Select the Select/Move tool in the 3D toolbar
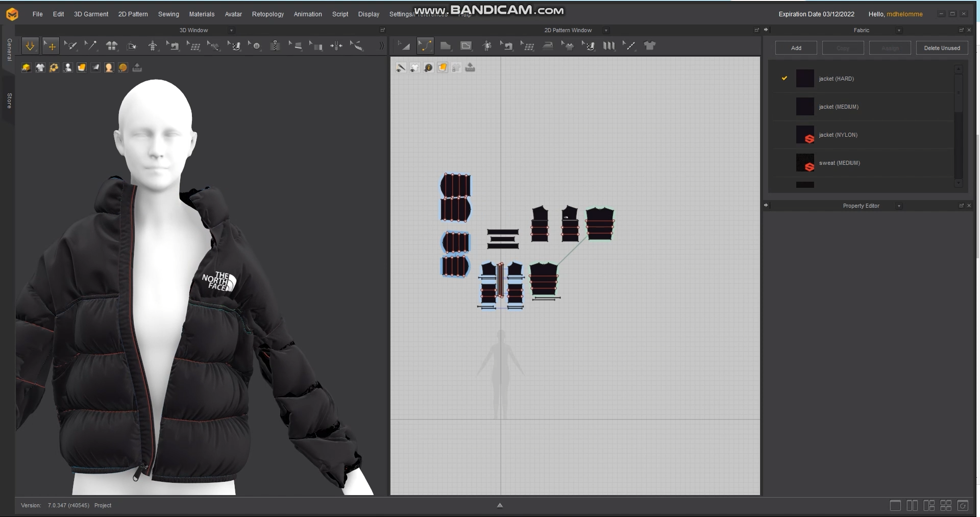Image resolution: width=980 pixels, height=517 pixels. pos(51,46)
